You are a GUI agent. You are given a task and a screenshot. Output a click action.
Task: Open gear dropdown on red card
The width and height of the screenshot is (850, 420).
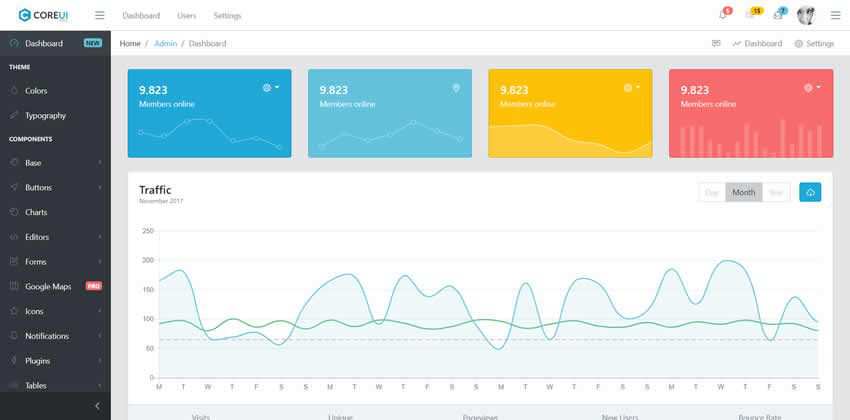(811, 88)
